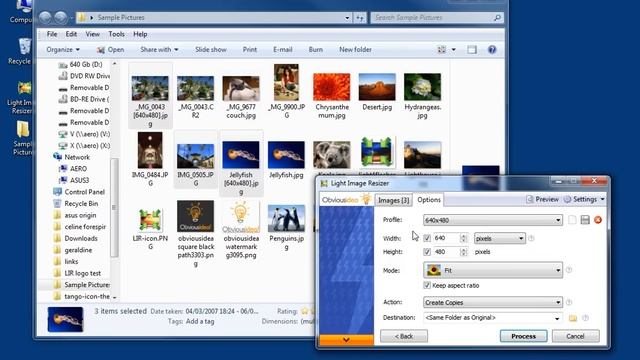Select Downloads in the navigation tree

coord(81,238)
